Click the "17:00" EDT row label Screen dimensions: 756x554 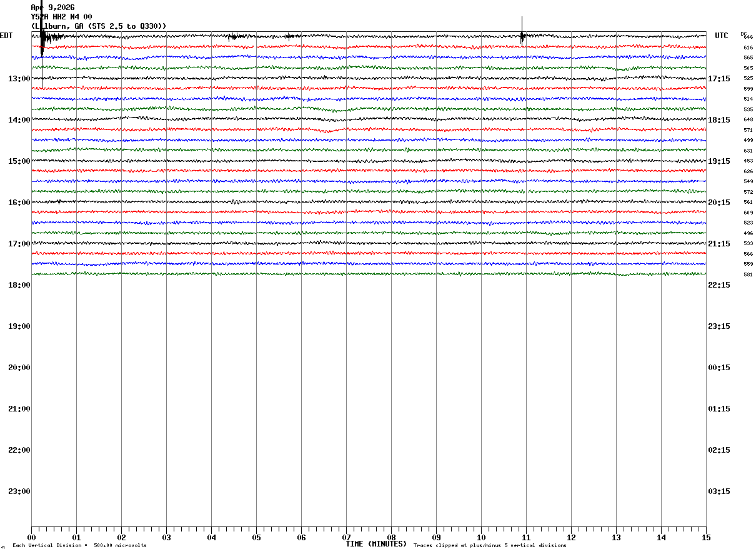click(19, 244)
